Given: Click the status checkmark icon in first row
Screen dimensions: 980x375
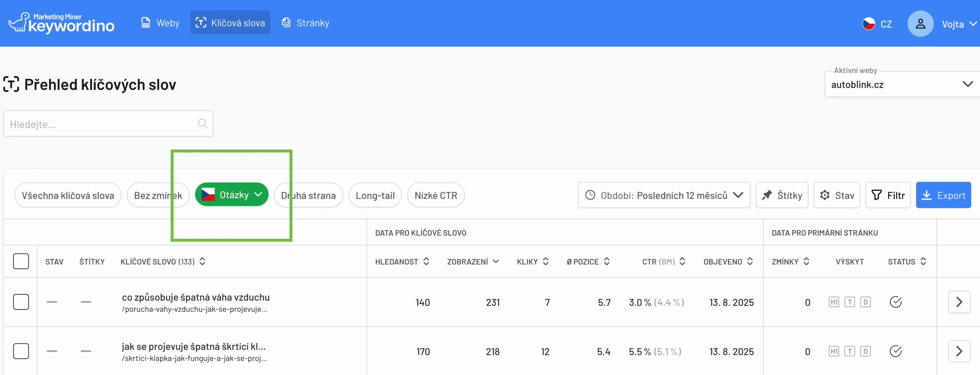Looking at the screenshot, I should (x=895, y=302).
